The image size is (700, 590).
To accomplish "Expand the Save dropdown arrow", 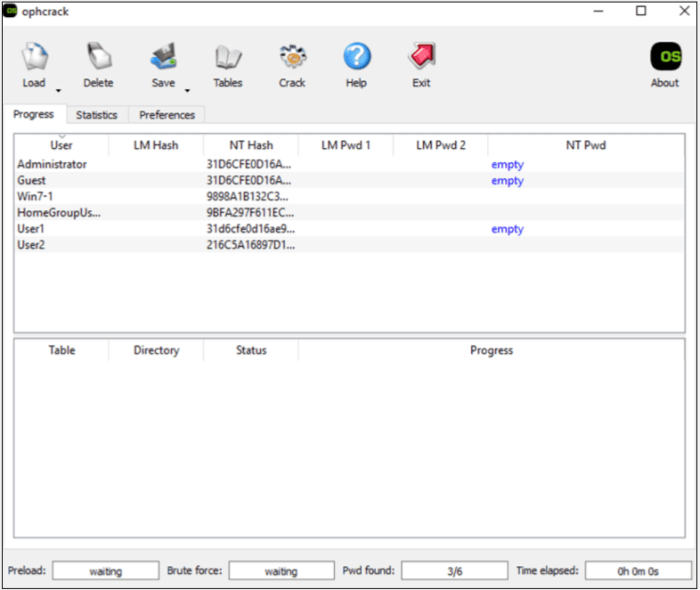I will pyautogui.click(x=188, y=90).
